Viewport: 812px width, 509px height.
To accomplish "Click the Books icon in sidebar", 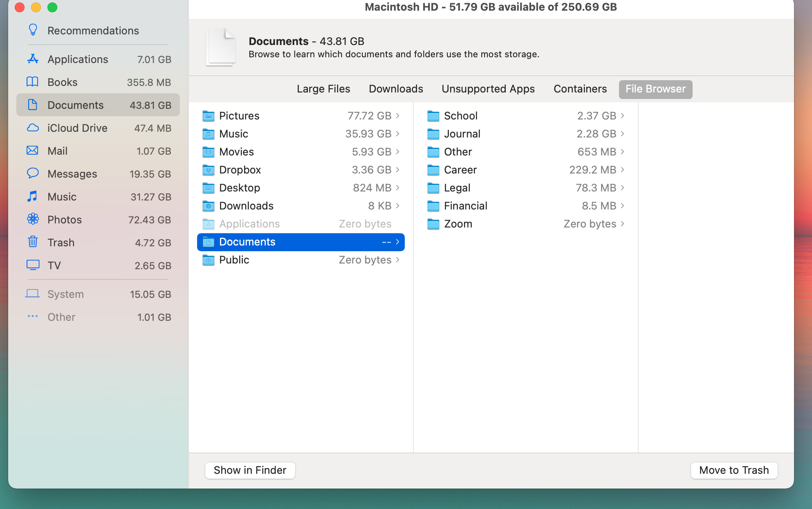I will tap(33, 82).
